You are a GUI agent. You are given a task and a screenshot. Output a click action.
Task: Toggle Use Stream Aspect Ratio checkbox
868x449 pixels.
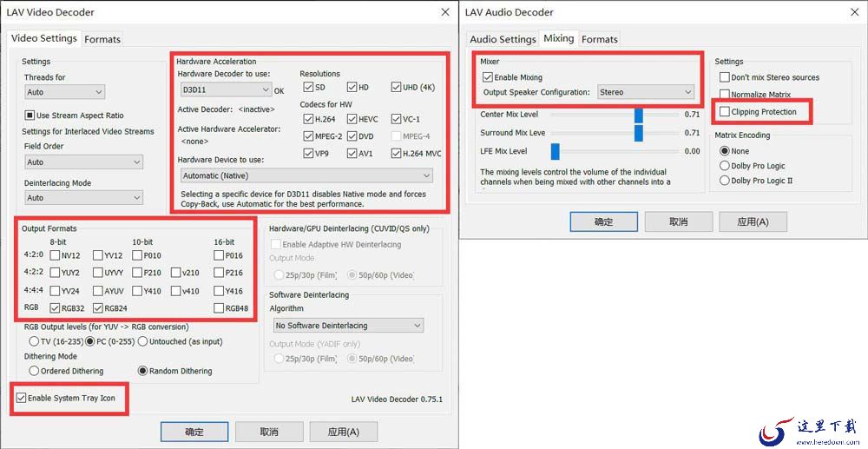pos(30,116)
